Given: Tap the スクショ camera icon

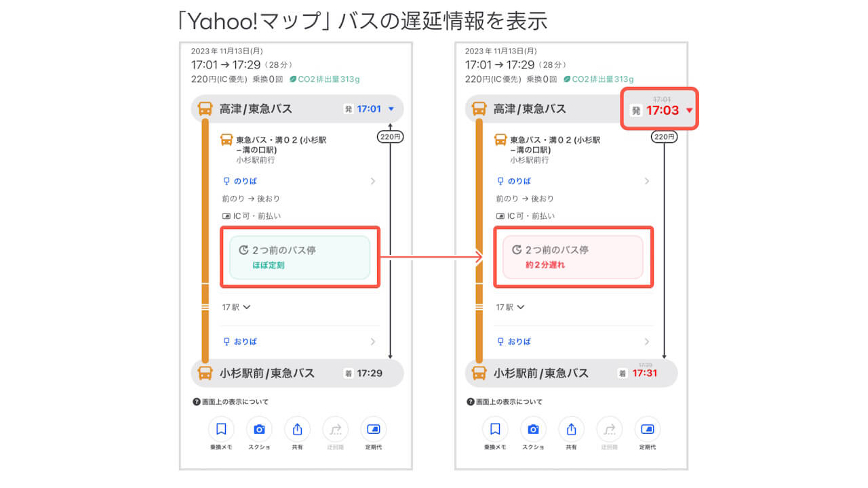Looking at the screenshot, I should 260,428.
